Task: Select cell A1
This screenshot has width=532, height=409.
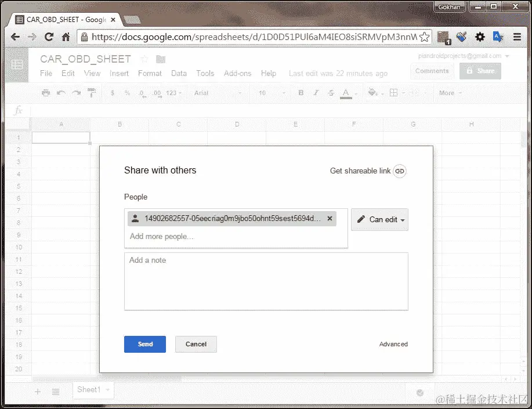Action: (x=61, y=138)
